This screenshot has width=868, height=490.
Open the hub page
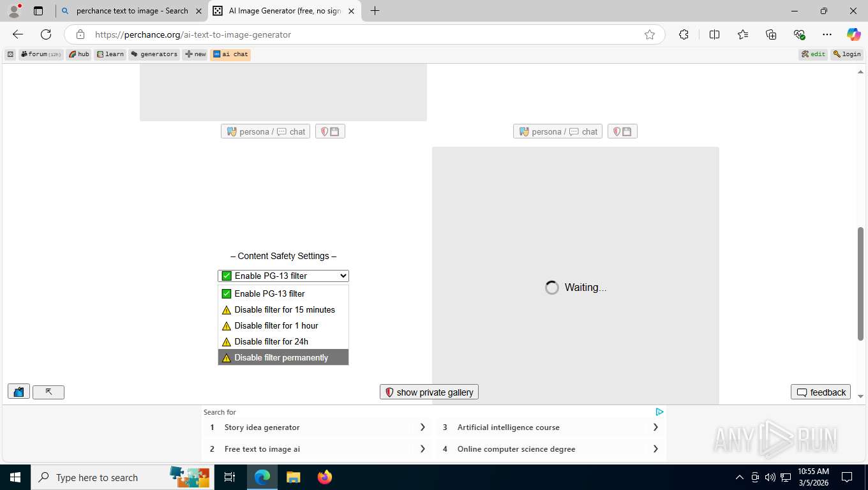click(x=79, y=54)
